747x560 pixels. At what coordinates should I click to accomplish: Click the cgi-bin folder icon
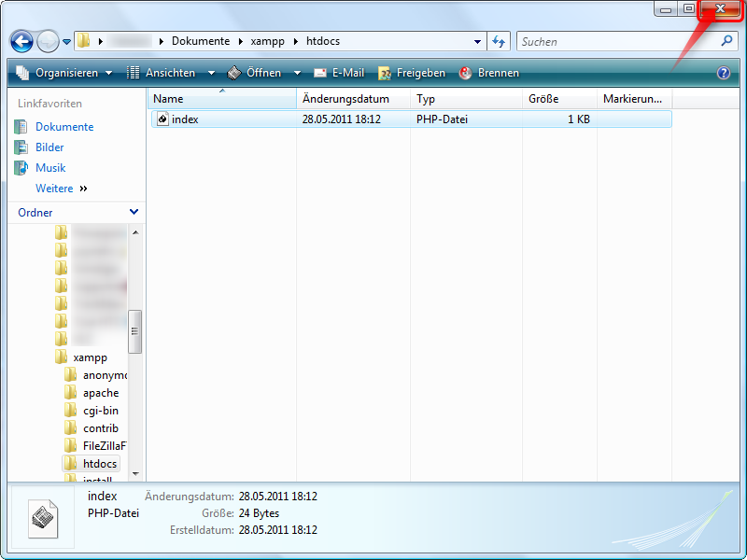[71, 410]
